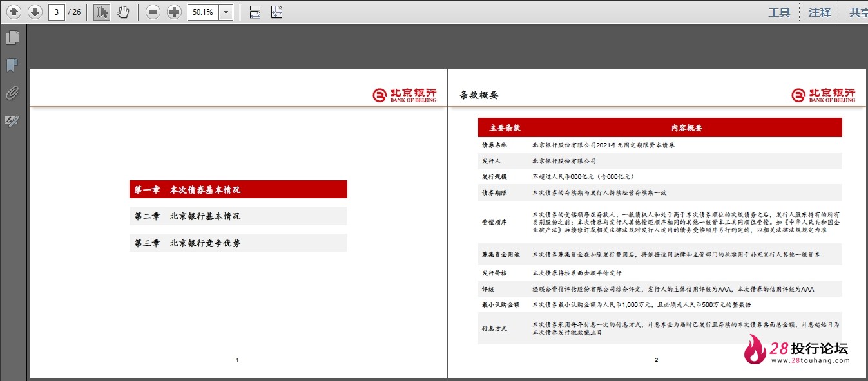Click the '债券期限' row label
The image size is (868, 381).
click(x=494, y=192)
